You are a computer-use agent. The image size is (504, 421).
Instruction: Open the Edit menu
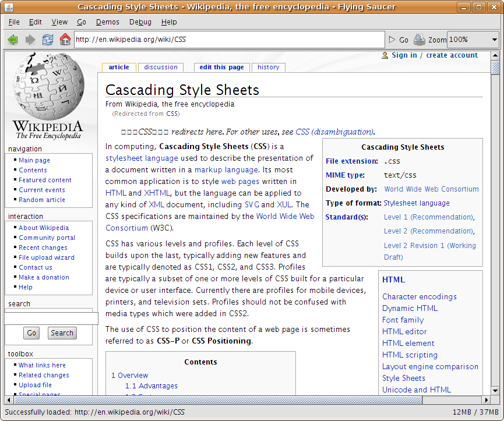[x=35, y=22]
